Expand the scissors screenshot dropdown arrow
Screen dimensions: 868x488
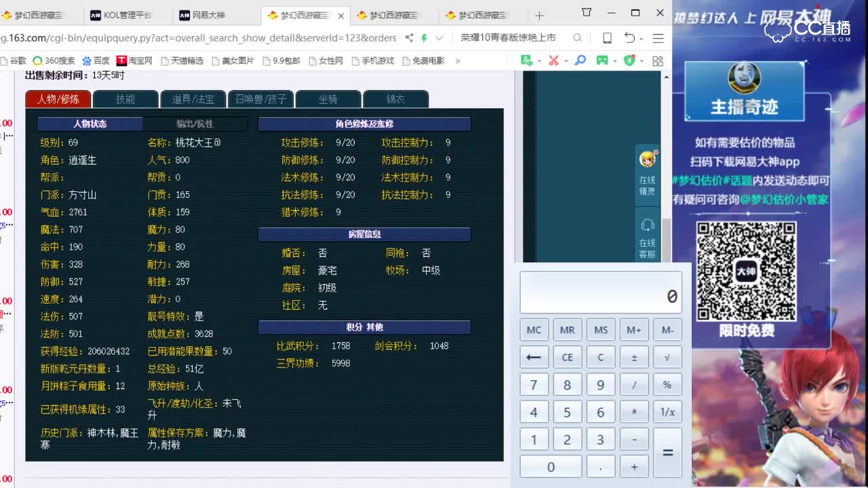(565, 61)
